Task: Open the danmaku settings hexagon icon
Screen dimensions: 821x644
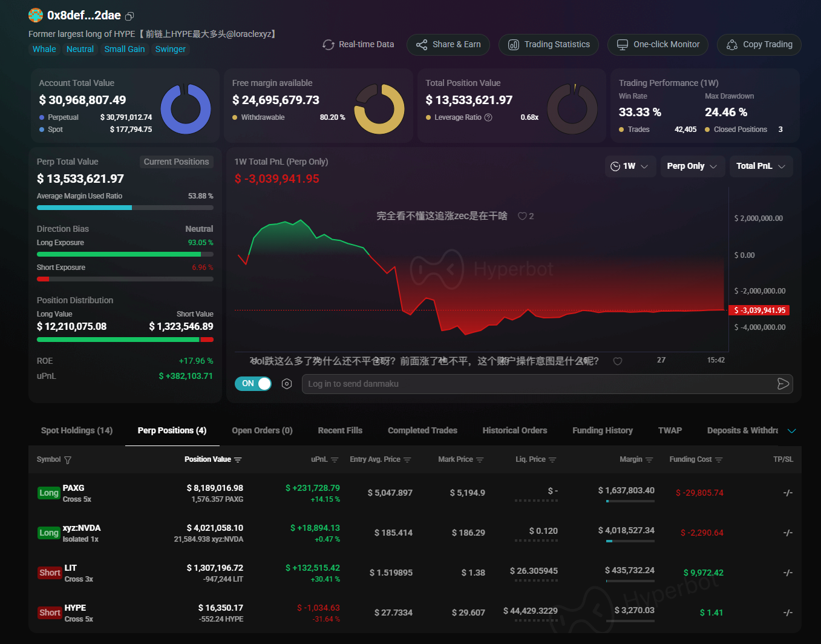Action: point(287,384)
